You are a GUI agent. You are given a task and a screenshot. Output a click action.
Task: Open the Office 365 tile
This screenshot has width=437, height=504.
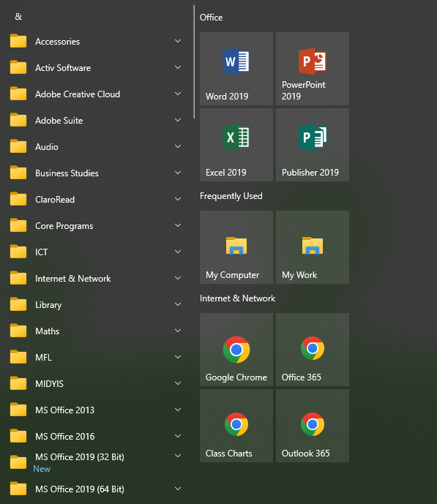click(313, 350)
